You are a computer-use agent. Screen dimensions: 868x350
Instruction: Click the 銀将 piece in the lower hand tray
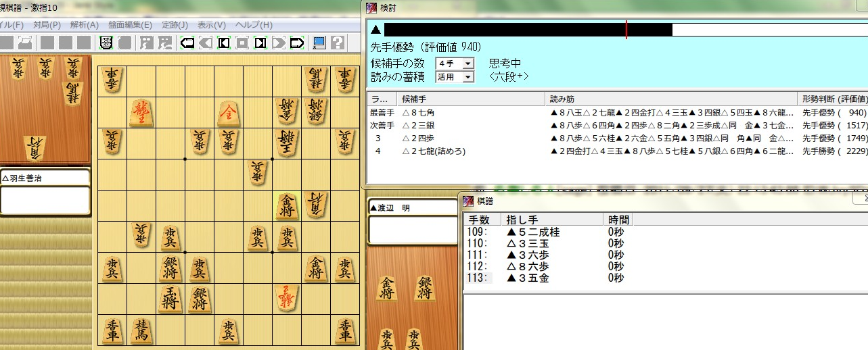[x=426, y=288]
